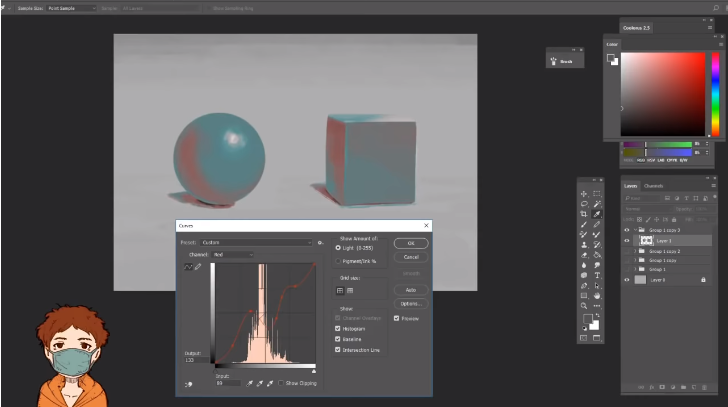Uncheck the Histogram checkbox

338,329
